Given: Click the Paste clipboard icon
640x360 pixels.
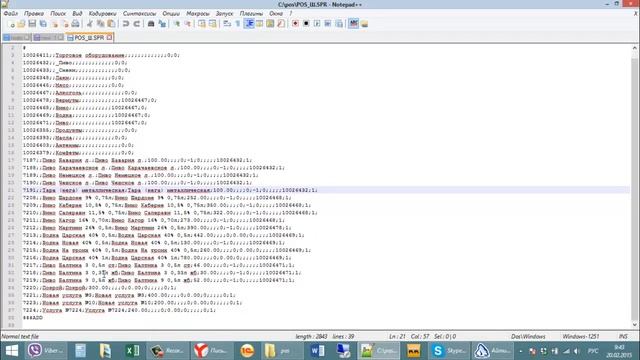Looking at the screenshot, I should [x=111, y=24].
